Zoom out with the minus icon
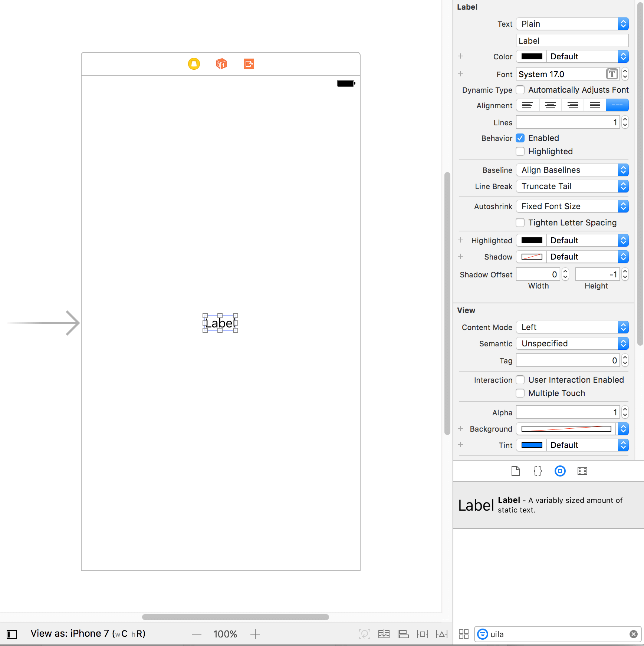The height and width of the screenshot is (646, 644). (197, 634)
